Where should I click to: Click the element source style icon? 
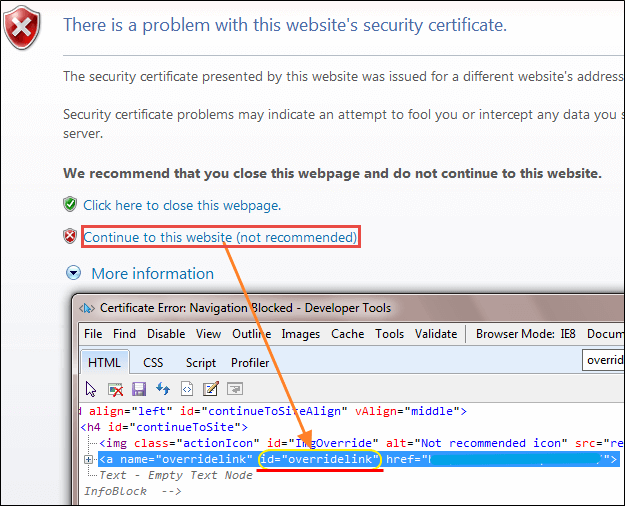point(186,388)
